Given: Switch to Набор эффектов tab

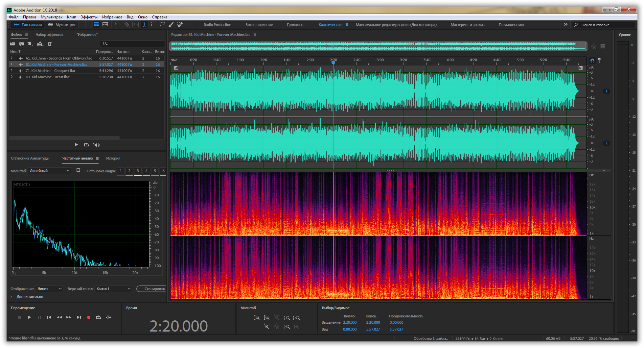Looking at the screenshot, I should [x=49, y=35].
